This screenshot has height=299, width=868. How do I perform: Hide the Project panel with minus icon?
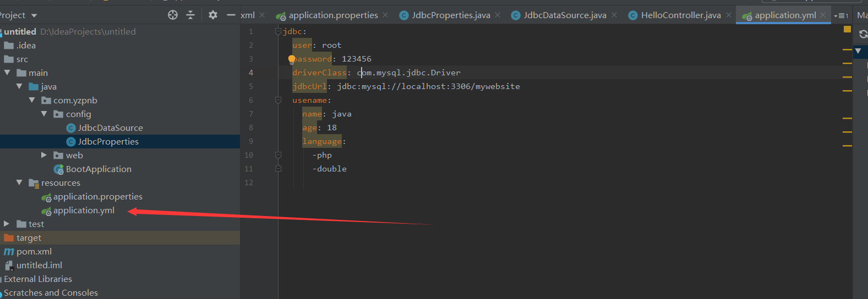click(231, 15)
